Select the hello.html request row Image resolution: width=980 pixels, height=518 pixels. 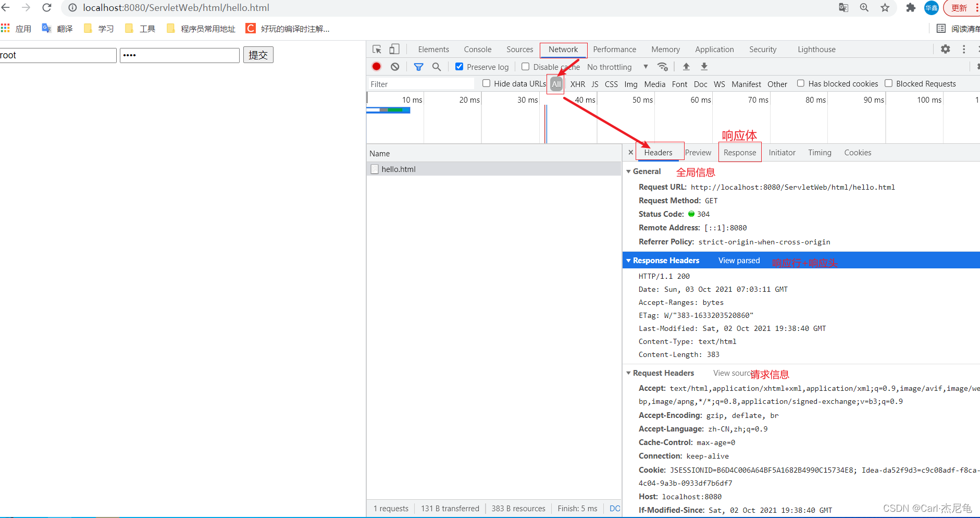click(494, 169)
